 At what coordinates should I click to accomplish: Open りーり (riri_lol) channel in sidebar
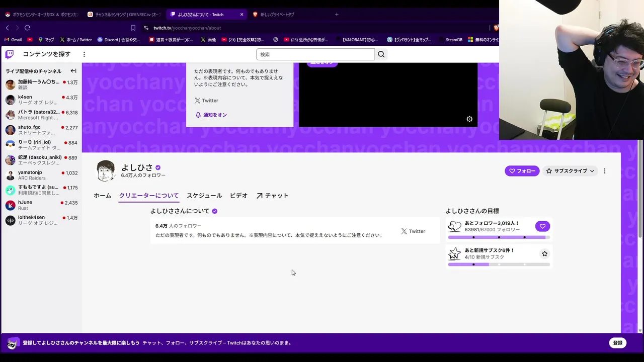(x=41, y=145)
